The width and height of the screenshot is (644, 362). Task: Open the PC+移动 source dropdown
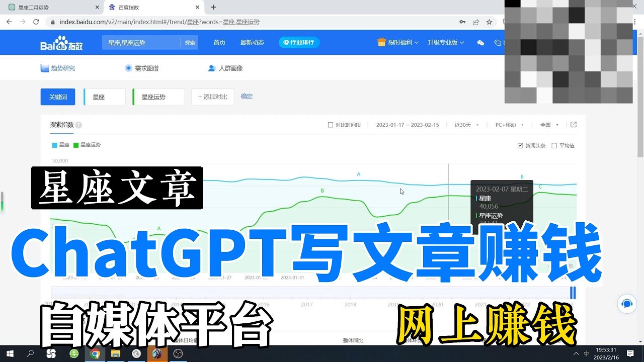(x=510, y=125)
